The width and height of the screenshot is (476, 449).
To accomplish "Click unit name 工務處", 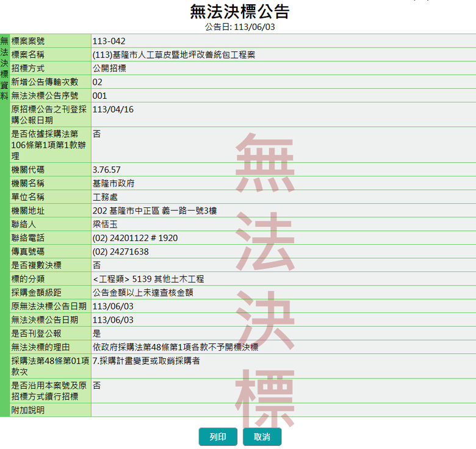I will point(105,197).
